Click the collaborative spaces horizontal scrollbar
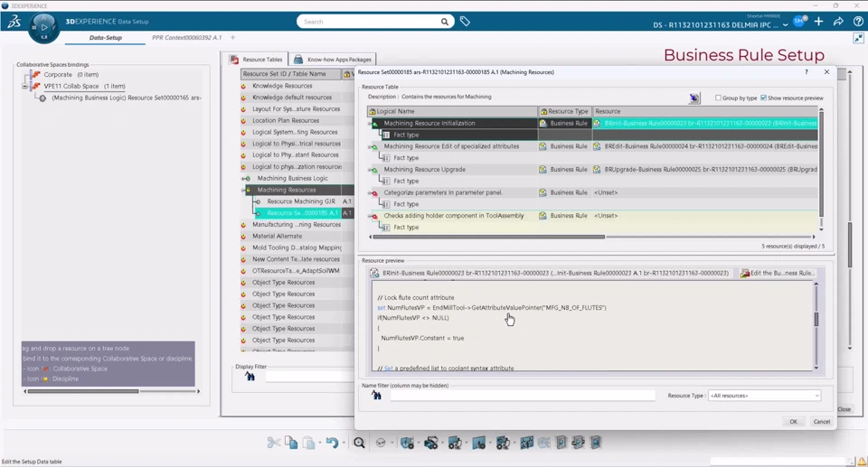 coord(83,391)
